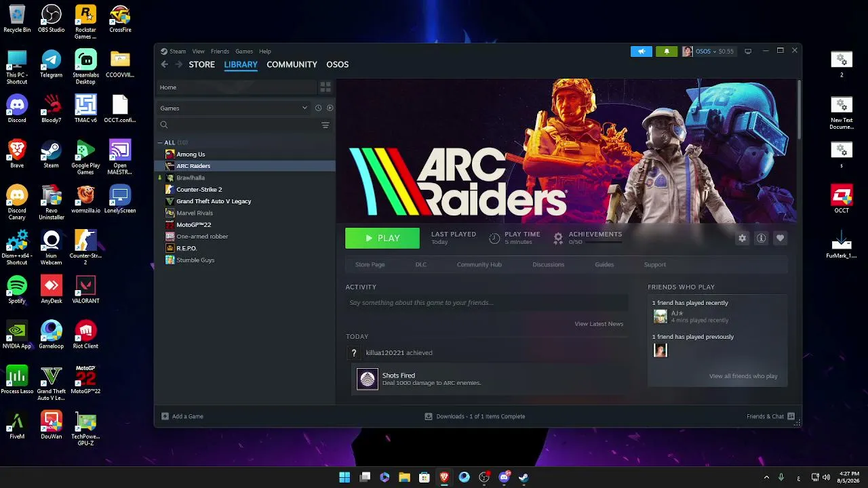Select the Riot Client desktop icon

(x=85, y=335)
